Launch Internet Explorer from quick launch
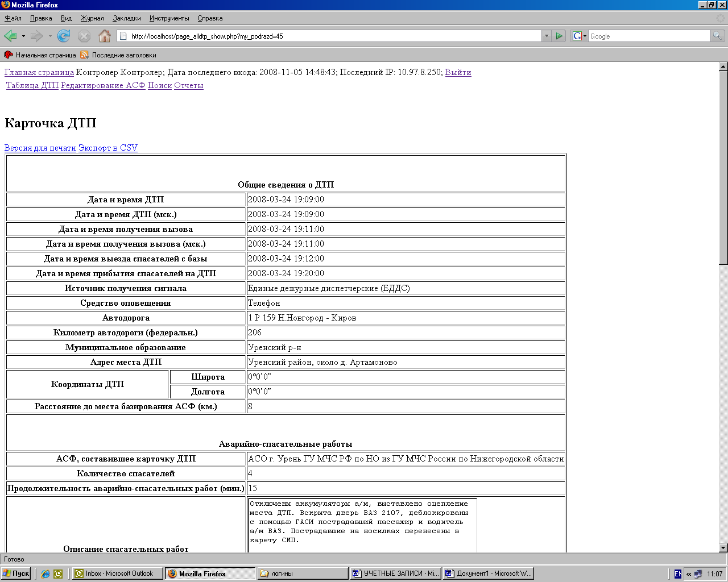This screenshot has height=582, width=728. pyautogui.click(x=45, y=574)
